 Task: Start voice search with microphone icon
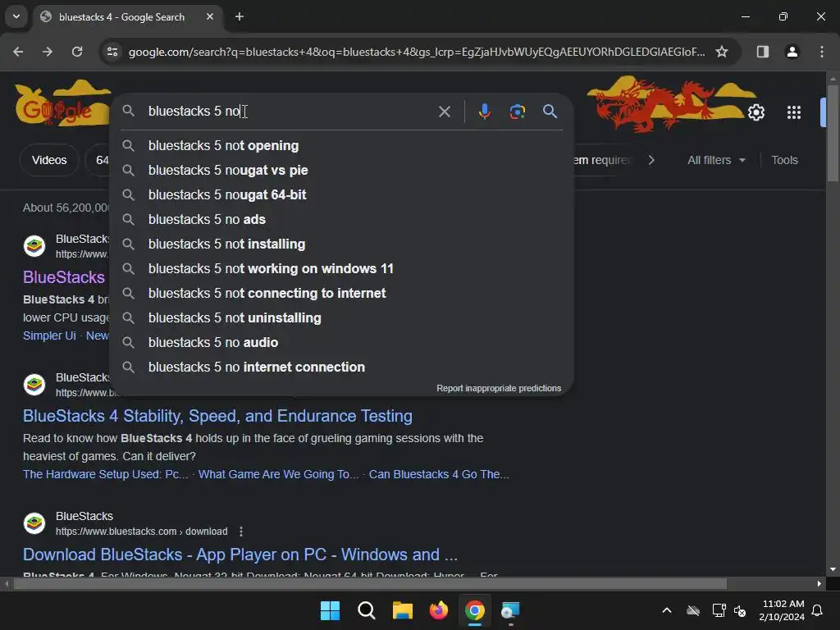[x=484, y=112]
